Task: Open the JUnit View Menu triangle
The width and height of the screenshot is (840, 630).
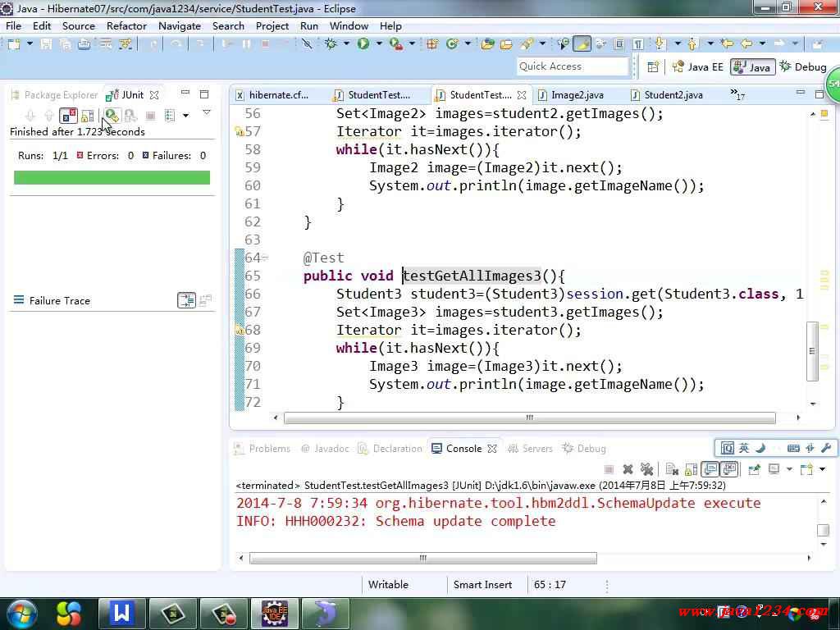Action: 206,113
